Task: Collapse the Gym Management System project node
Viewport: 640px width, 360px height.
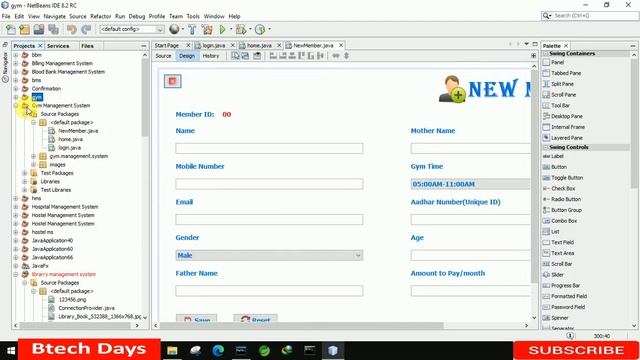Action: point(16,106)
